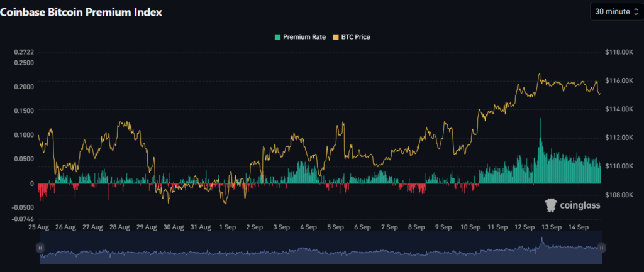This screenshot has height=272, width=644.
Task: Grab the left range slider handle
Action: point(40,248)
